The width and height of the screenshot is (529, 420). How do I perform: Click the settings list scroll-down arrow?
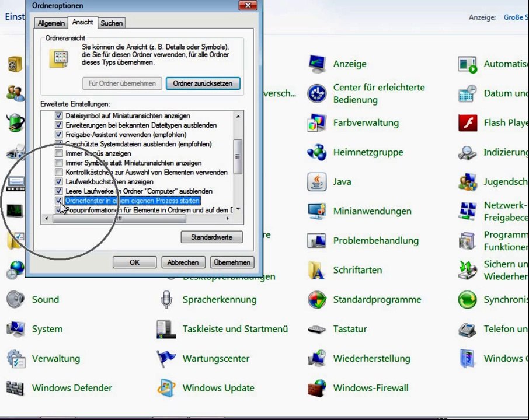pyautogui.click(x=238, y=209)
